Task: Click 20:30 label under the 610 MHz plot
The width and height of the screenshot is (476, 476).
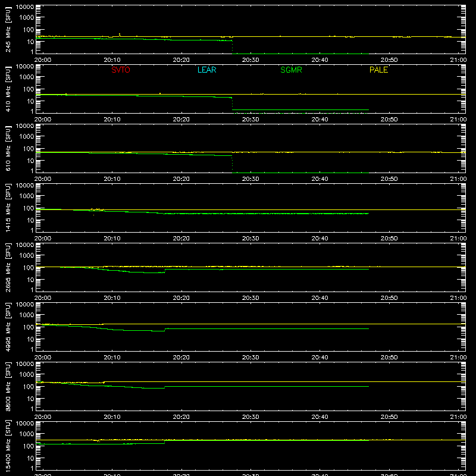Action: (x=250, y=179)
